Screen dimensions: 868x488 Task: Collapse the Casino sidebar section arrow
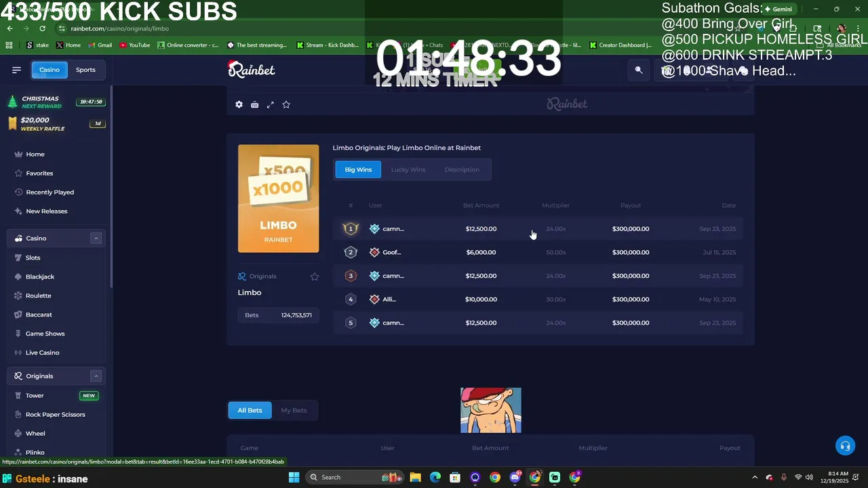click(x=96, y=239)
